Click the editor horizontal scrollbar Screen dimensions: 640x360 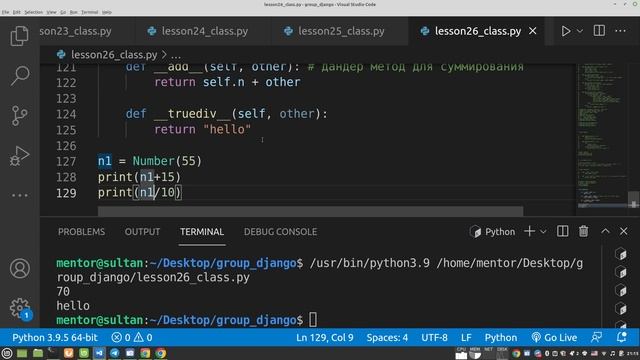(x=310, y=211)
